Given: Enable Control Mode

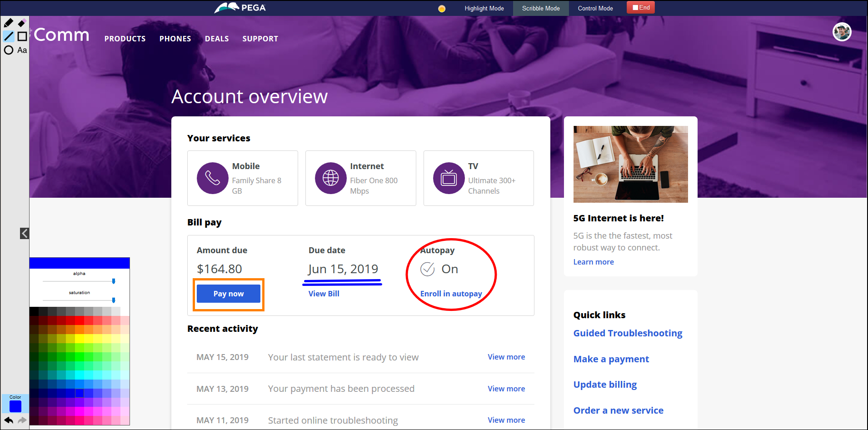Looking at the screenshot, I should tap(595, 8).
